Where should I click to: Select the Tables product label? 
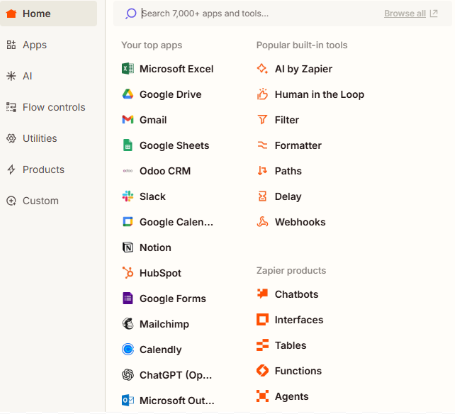[x=290, y=345]
